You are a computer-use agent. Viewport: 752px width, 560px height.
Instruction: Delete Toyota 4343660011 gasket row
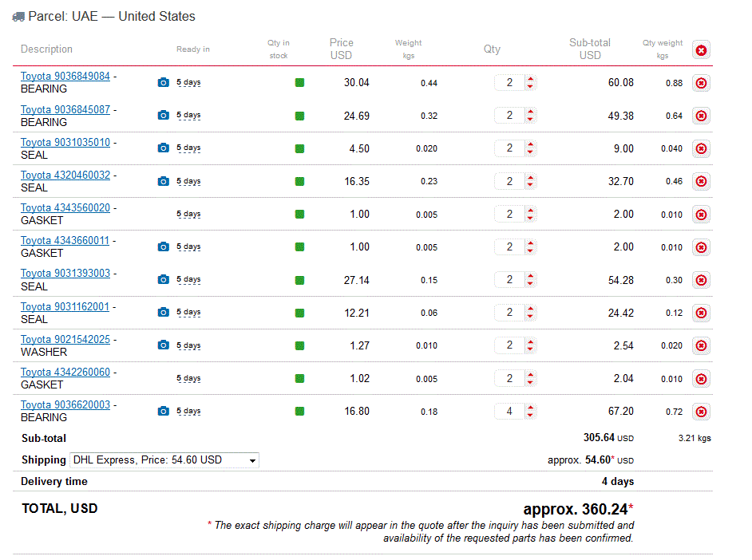pyautogui.click(x=701, y=247)
